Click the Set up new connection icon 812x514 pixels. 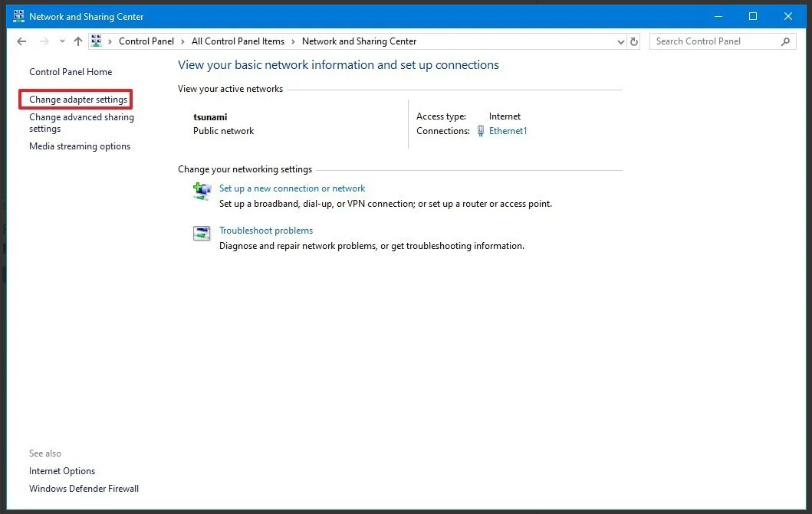202,192
